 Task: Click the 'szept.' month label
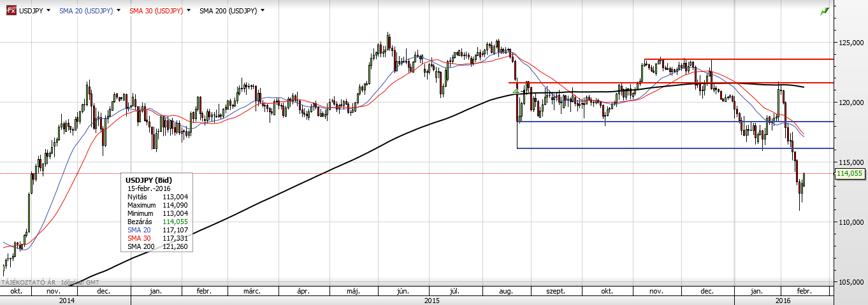(x=556, y=291)
